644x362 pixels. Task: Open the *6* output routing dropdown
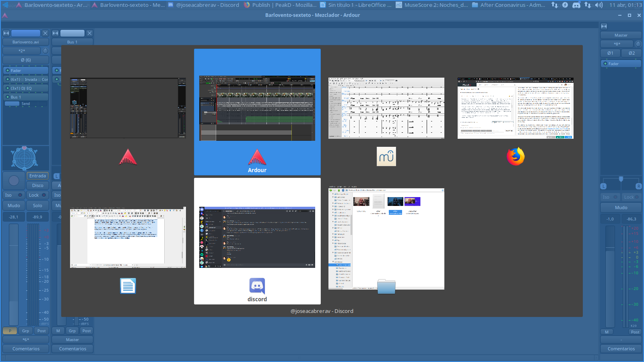[x=26, y=339]
